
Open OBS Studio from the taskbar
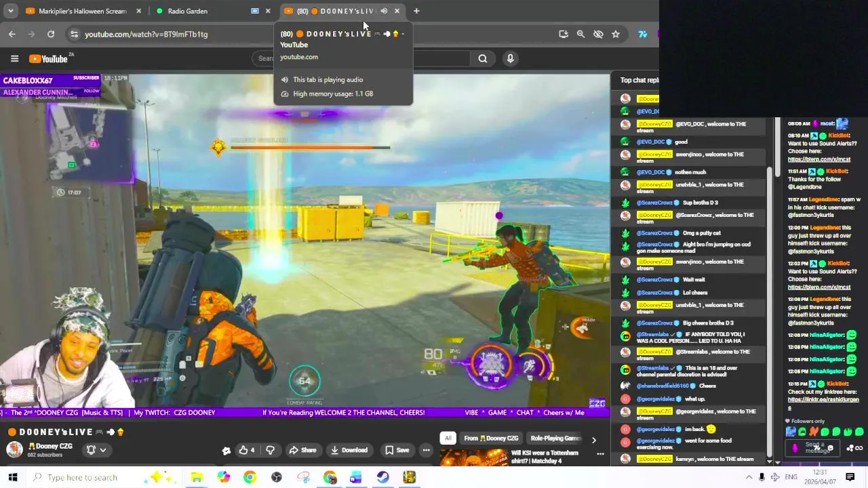click(x=277, y=477)
